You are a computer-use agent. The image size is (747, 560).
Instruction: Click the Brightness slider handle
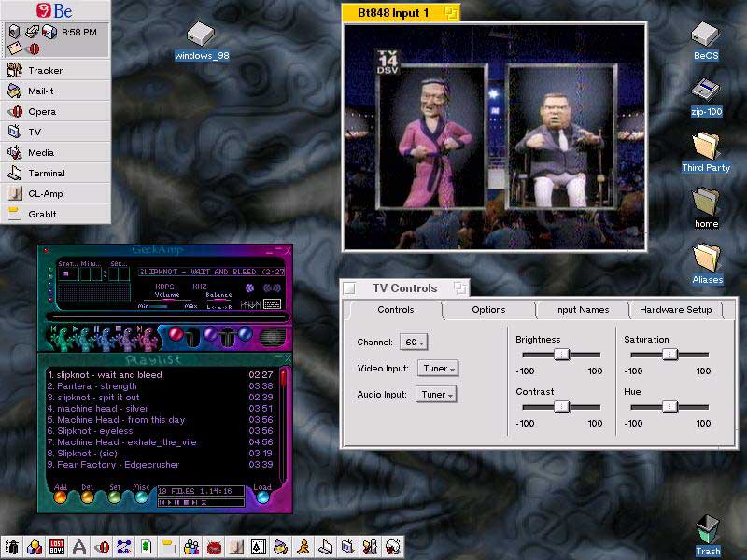click(562, 355)
